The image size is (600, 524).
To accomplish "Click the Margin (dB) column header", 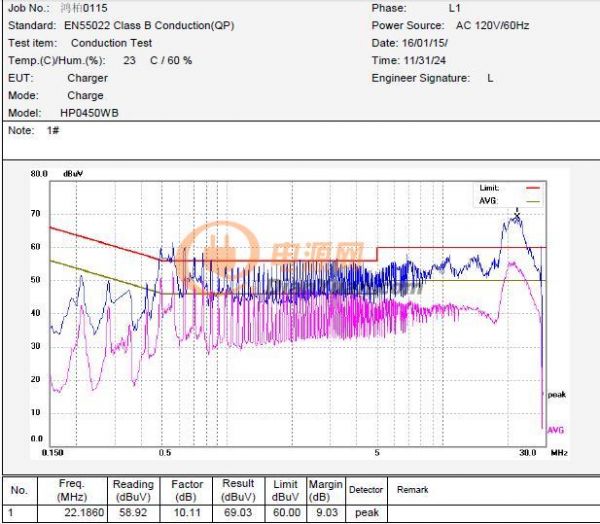I will pyautogui.click(x=325, y=490).
